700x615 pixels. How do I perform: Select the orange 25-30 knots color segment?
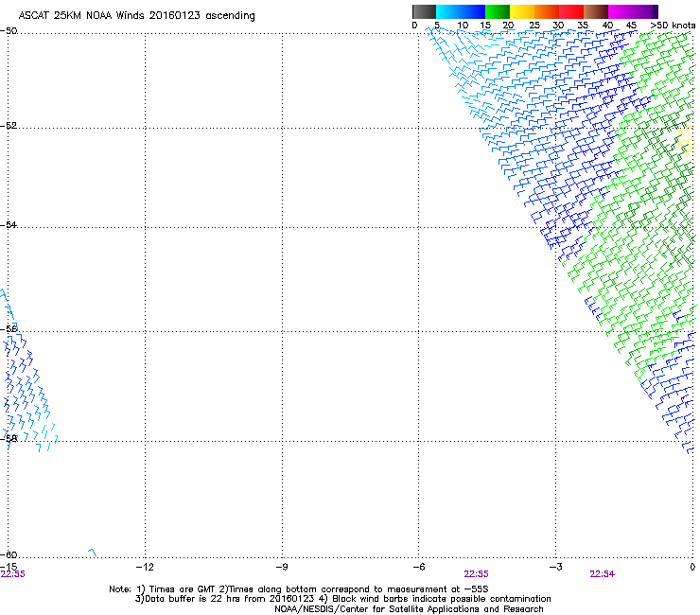(547, 11)
